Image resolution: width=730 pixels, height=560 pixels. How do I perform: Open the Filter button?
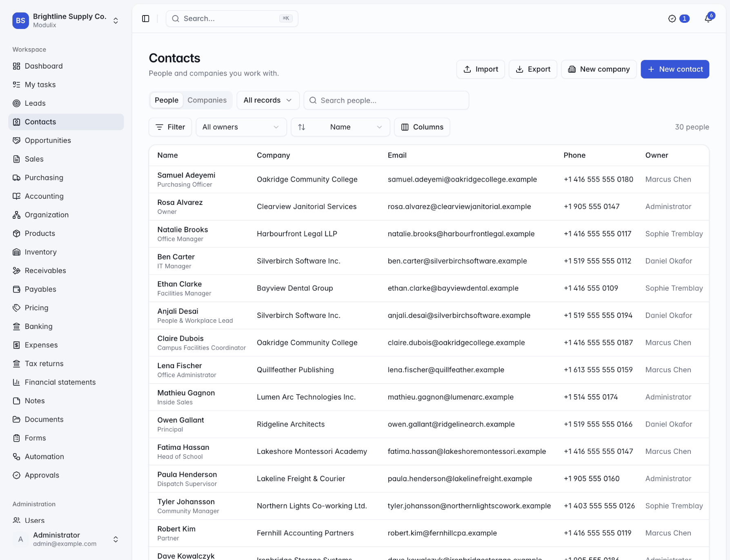pyautogui.click(x=170, y=127)
